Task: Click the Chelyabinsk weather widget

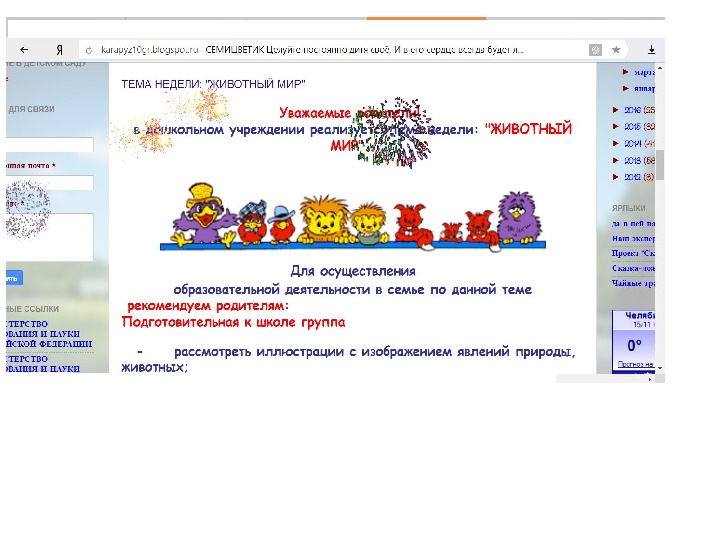Action: [x=634, y=340]
